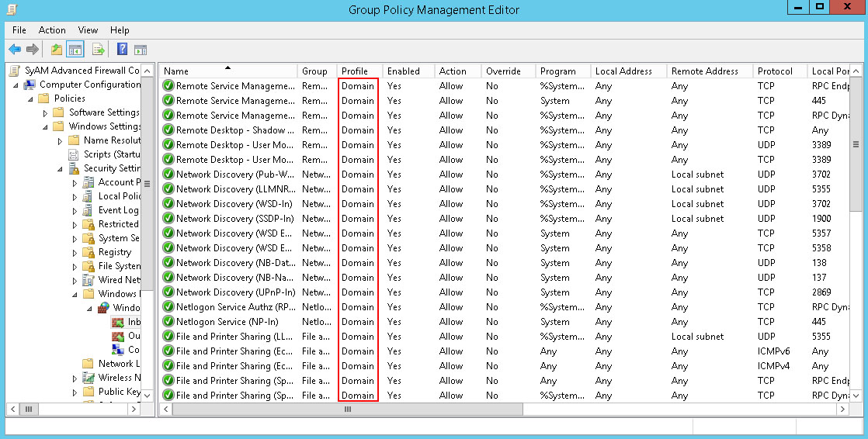
Task: Select the Inbound Rules firewall icon in tree
Action: [x=118, y=322]
